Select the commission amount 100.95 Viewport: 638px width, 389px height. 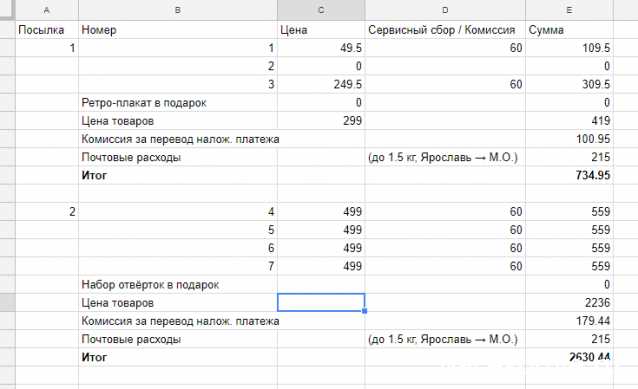point(569,139)
